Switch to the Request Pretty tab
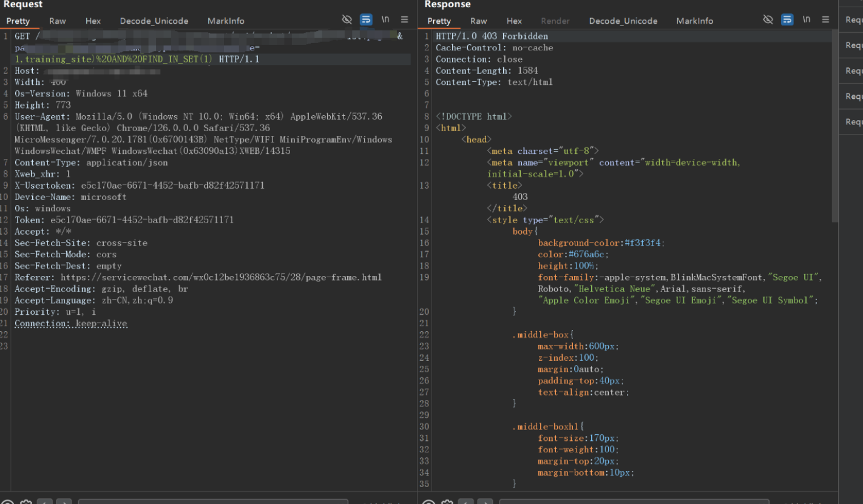 pyautogui.click(x=18, y=21)
